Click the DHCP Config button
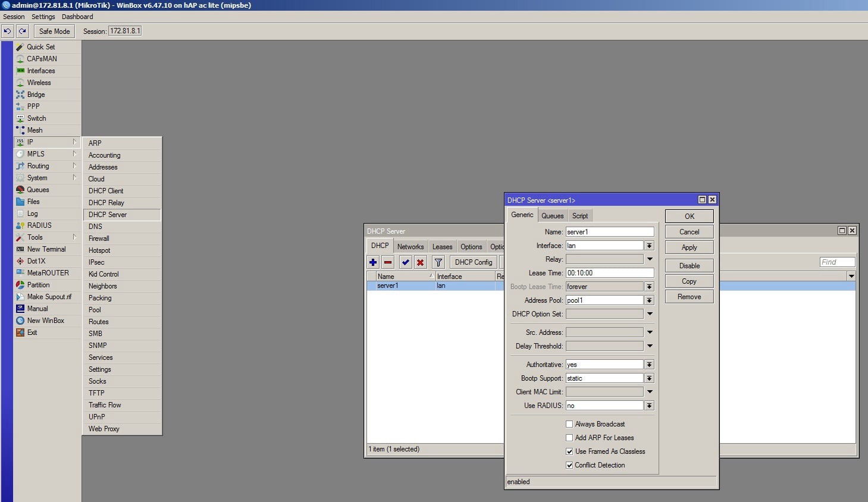 [x=474, y=262]
